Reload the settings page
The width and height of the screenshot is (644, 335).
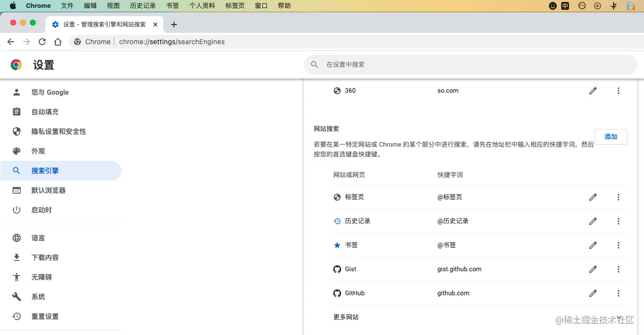pyautogui.click(x=42, y=42)
